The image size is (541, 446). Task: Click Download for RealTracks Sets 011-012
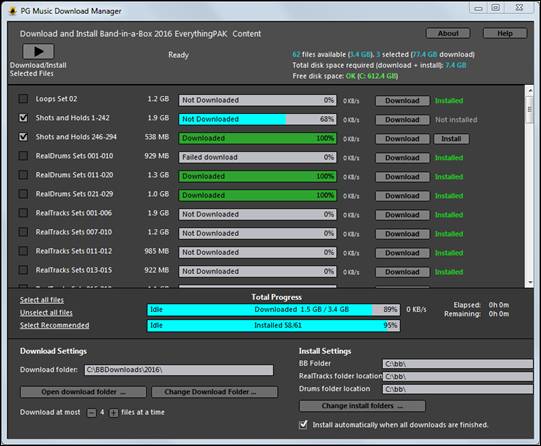tap(402, 253)
